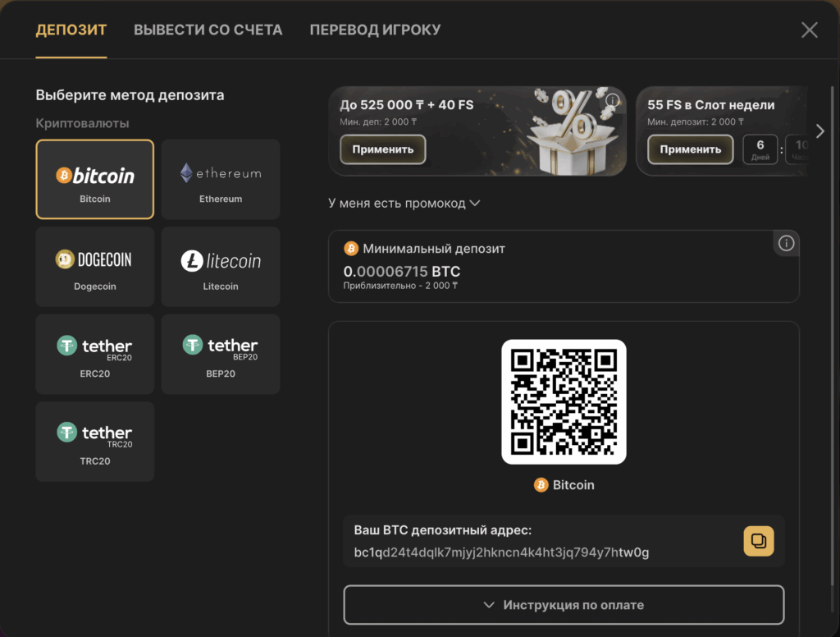Pick the Dogecoin payment tile
This screenshot has width=840, height=637.
click(x=95, y=267)
